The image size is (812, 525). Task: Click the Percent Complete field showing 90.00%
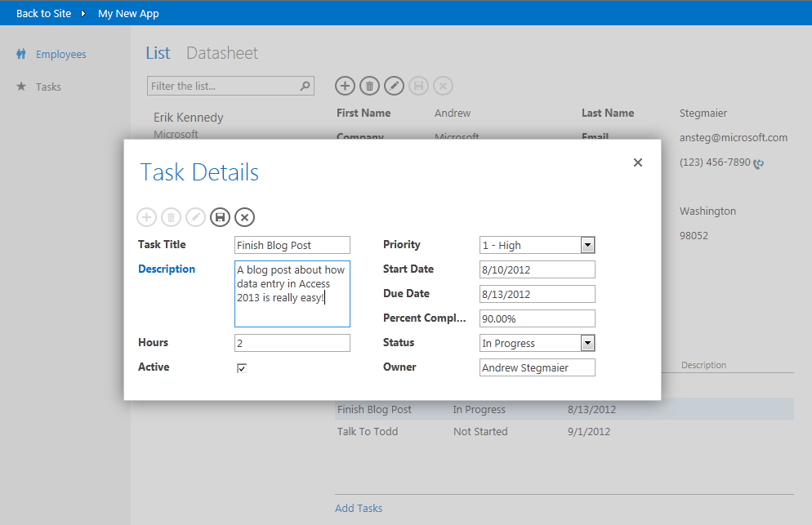click(537, 318)
